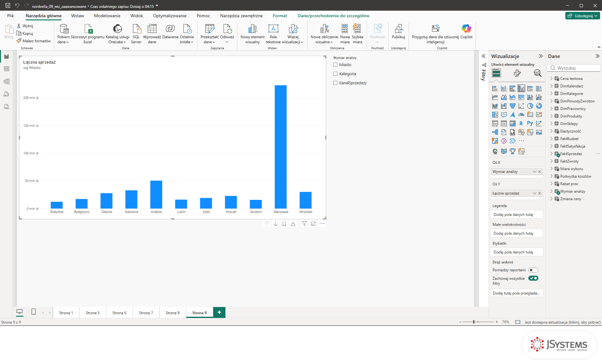Screen dimensions: 602x364
Task: Open the Format ribbon tab
Action: tap(280, 16)
